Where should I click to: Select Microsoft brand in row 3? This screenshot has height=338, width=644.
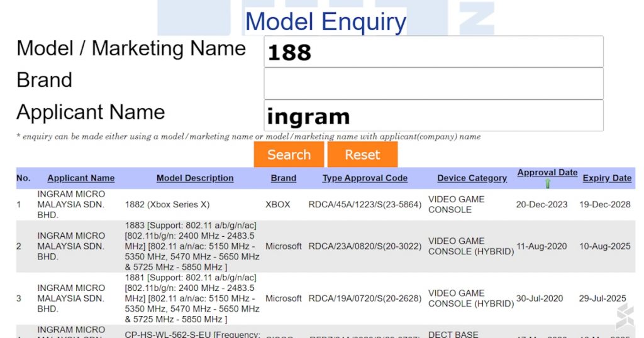click(x=284, y=298)
